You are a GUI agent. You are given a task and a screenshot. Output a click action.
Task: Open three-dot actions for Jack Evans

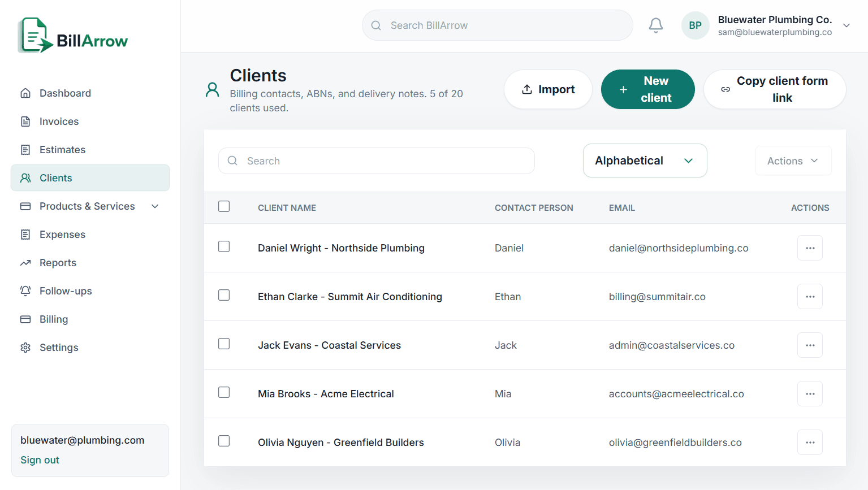810,345
